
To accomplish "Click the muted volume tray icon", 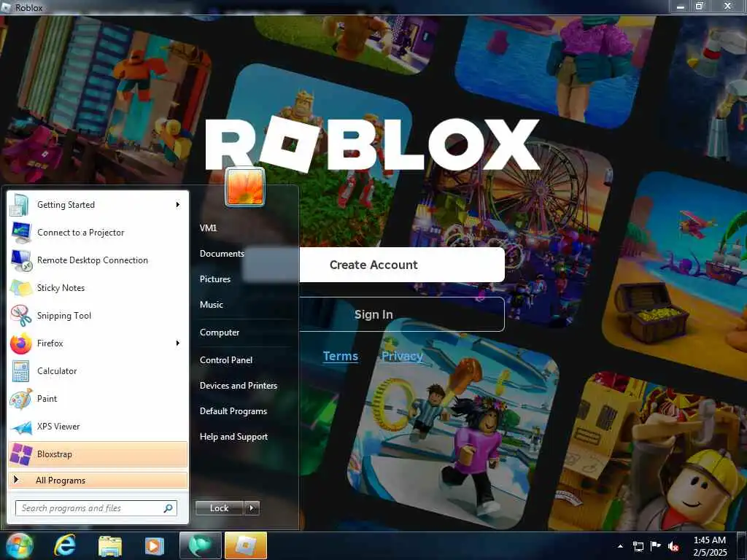I will click(673, 546).
